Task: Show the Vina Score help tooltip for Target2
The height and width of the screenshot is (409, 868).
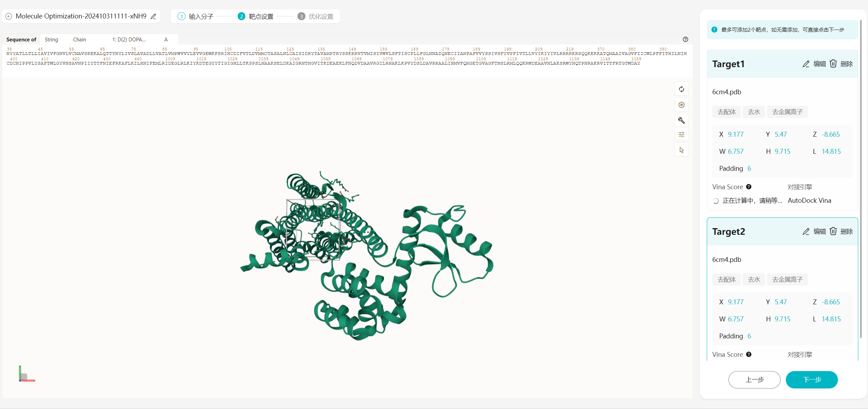Action: [x=749, y=354]
